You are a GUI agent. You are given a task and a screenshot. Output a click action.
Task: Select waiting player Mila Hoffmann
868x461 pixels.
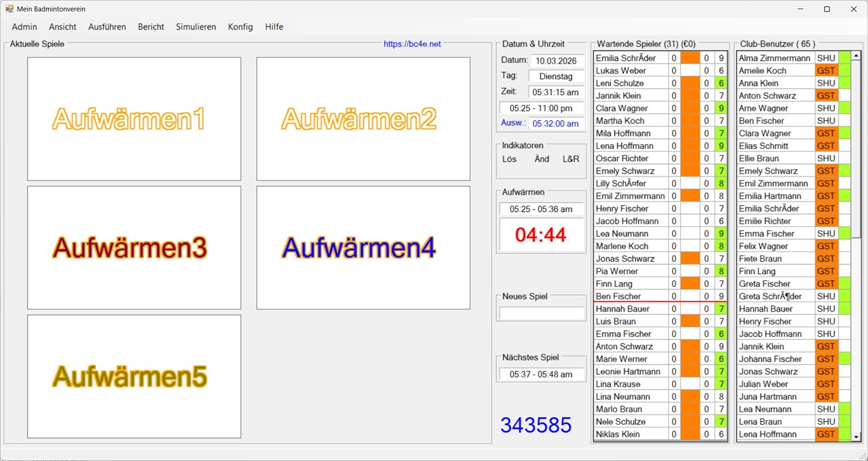(631, 133)
